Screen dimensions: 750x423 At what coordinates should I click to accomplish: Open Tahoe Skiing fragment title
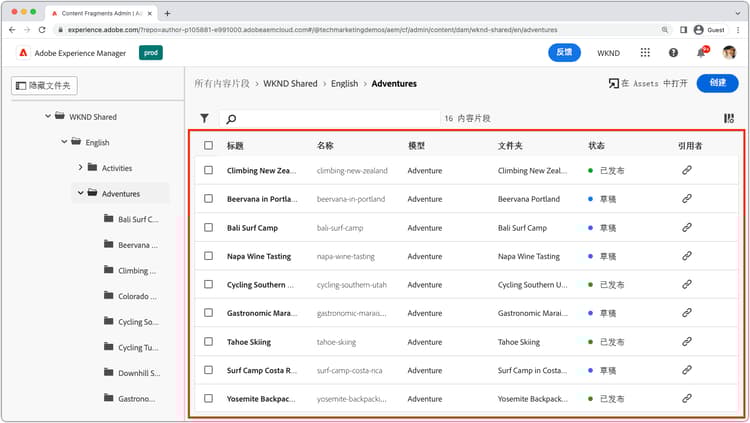tap(249, 342)
